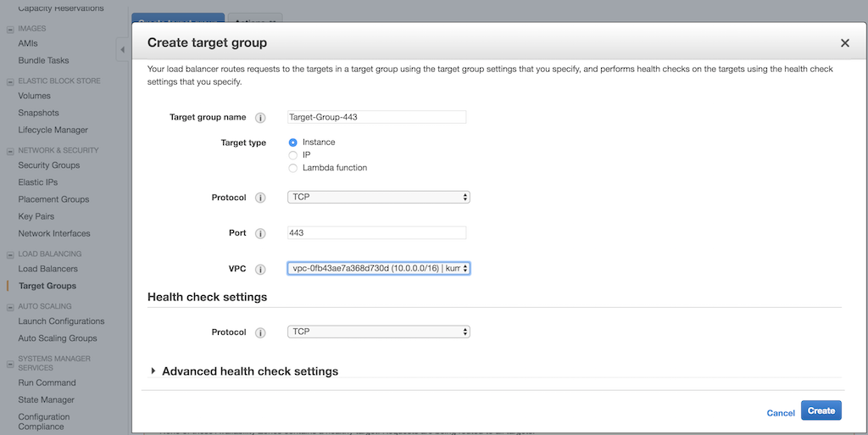Screen dimensions: 868x435
Task: Open Auto Scaling Groups
Action: [x=58, y=338]
